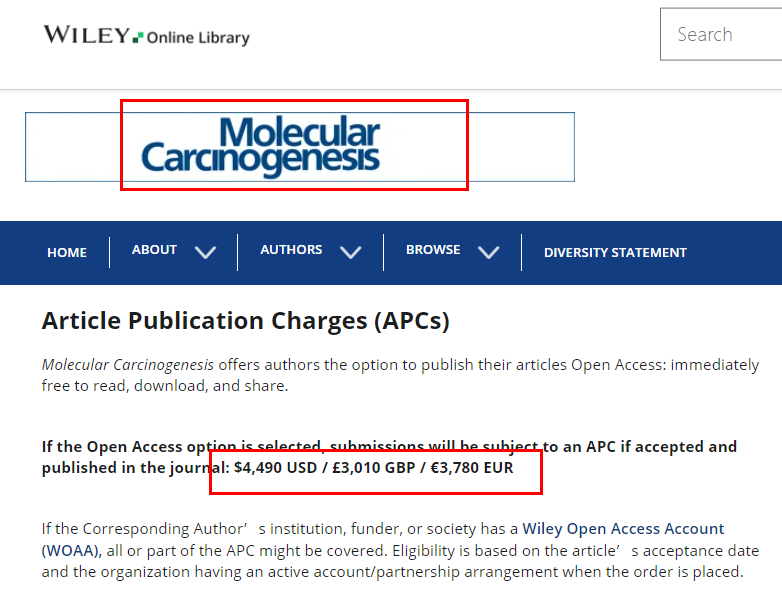782x595 pixels.
Task: Select the BROWSE nav label
Action: 433,250
